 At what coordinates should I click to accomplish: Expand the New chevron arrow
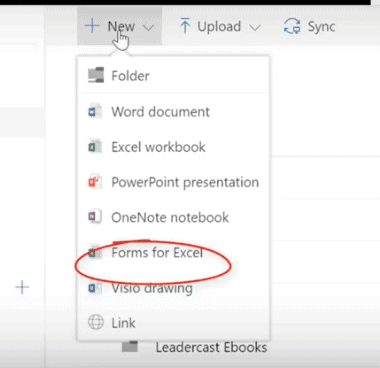pyautogui.click(x=148, y=27)
